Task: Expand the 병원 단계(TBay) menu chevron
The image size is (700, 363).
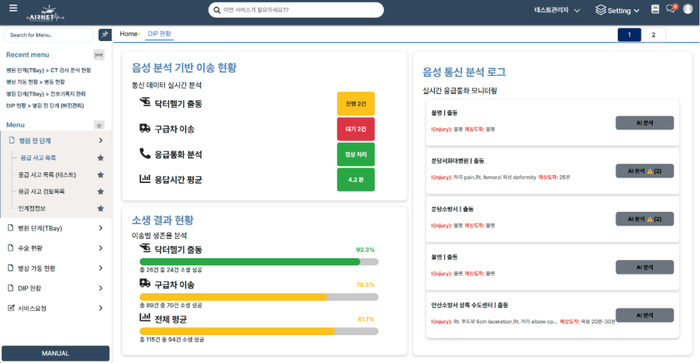Action: 100,228
